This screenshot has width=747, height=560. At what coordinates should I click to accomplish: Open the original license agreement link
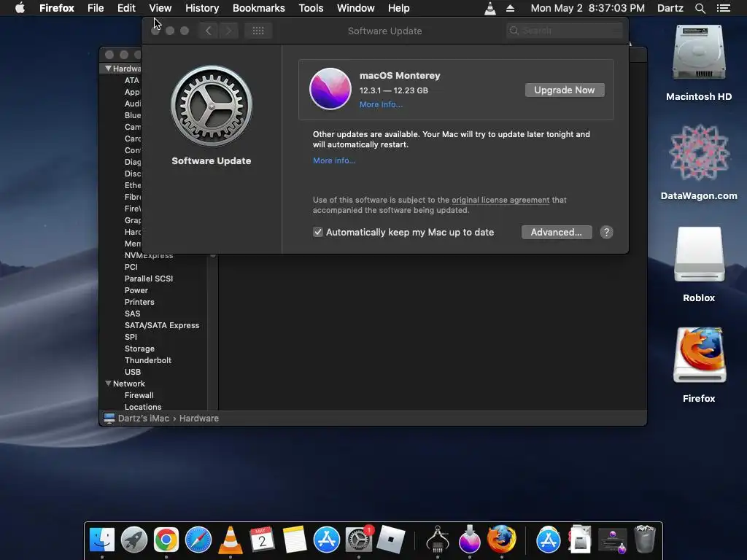(500, 200)
